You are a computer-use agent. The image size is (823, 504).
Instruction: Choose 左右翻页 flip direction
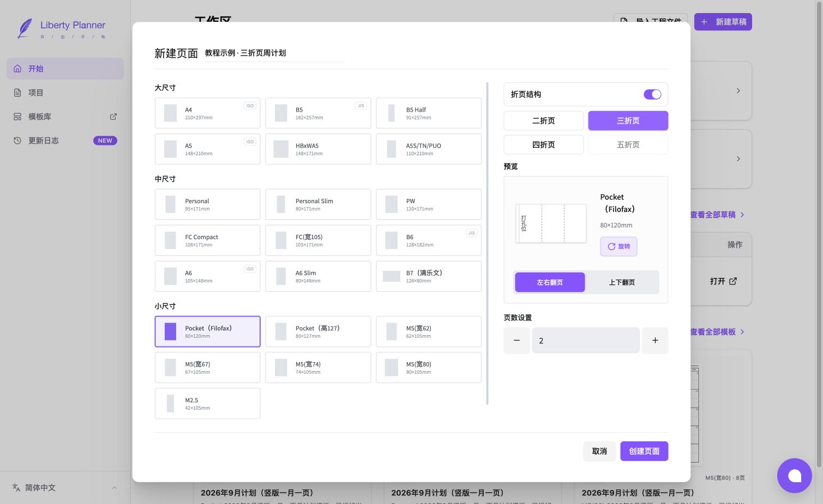(x=550, y=282)
